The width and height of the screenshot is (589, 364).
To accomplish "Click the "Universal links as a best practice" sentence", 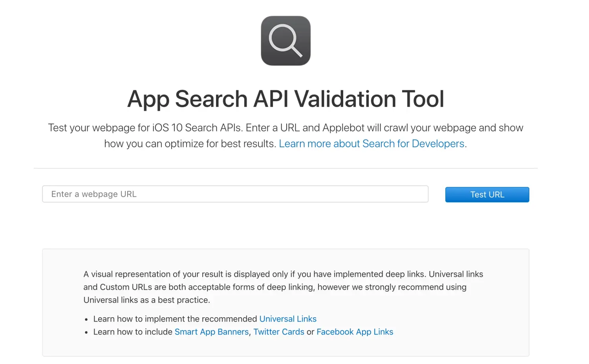I will (146, 300).
